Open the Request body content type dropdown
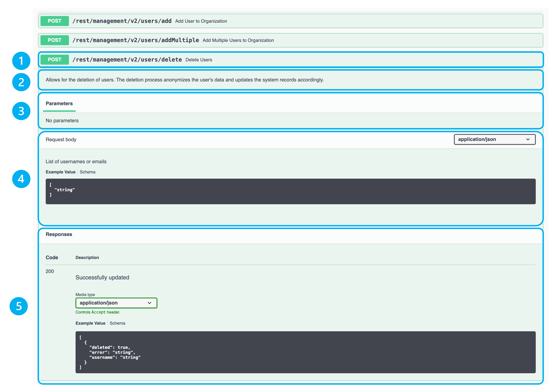The width and height of the screenshot is (554, 392). tap(494, 140)
